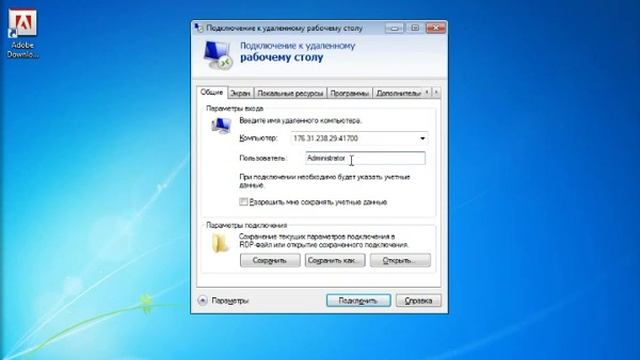Enable Разрешить мне сохранять учетные данные checkbox
Viewport: 640px width, 360px height.
[244, 202]
